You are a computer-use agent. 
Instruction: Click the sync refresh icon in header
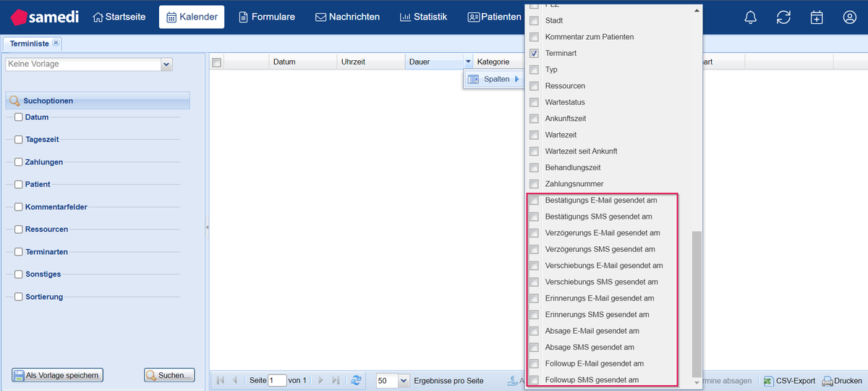pyautogui.click(x=783, y=17)
